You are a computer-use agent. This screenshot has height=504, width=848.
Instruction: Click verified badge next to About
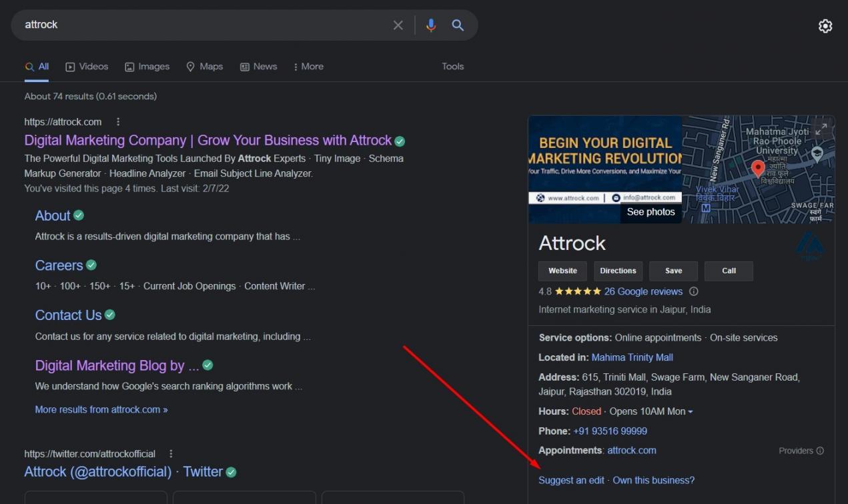(79, 215)
